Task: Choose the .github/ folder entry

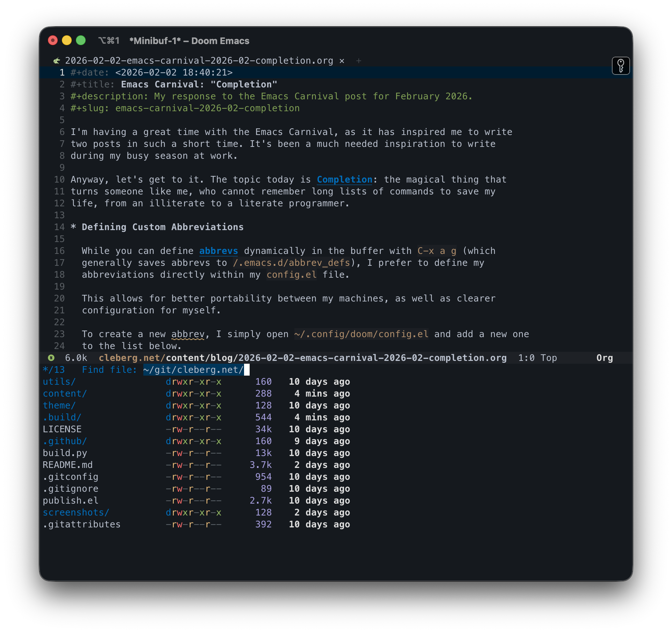Action: click(65, 441)
